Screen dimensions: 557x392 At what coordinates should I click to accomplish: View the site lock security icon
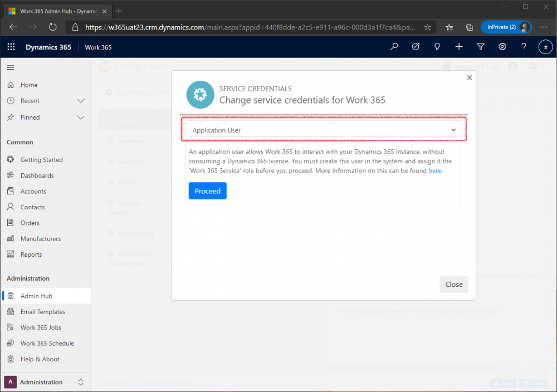[75, 27]
